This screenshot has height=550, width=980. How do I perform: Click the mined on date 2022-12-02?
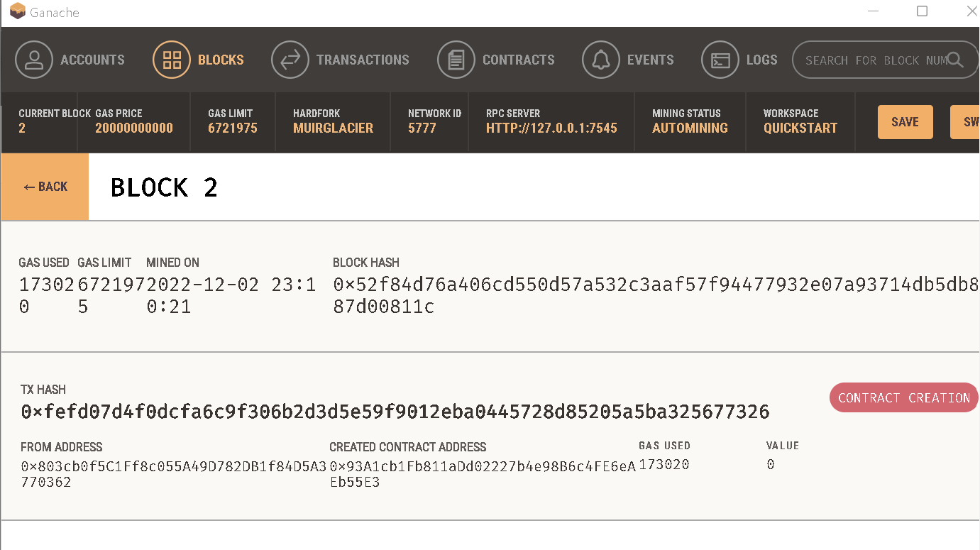tap(231, 295)
